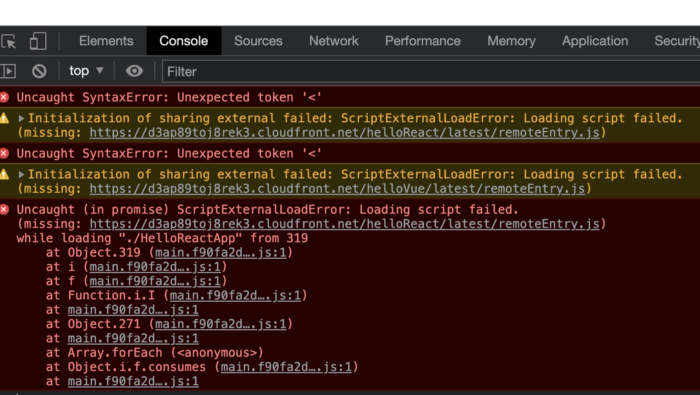Open the Security tab
The image size is (700, 395).
(x=677, y=41)
